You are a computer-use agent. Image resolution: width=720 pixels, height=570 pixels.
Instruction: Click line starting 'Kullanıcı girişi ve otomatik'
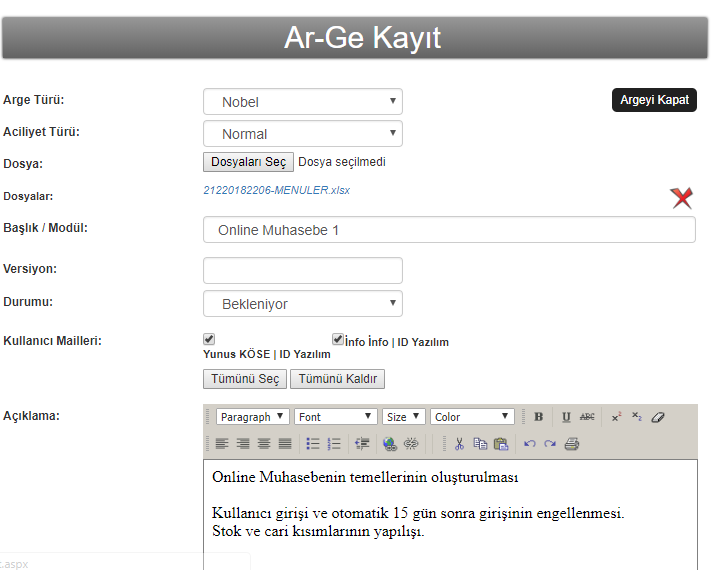point(418,513)
